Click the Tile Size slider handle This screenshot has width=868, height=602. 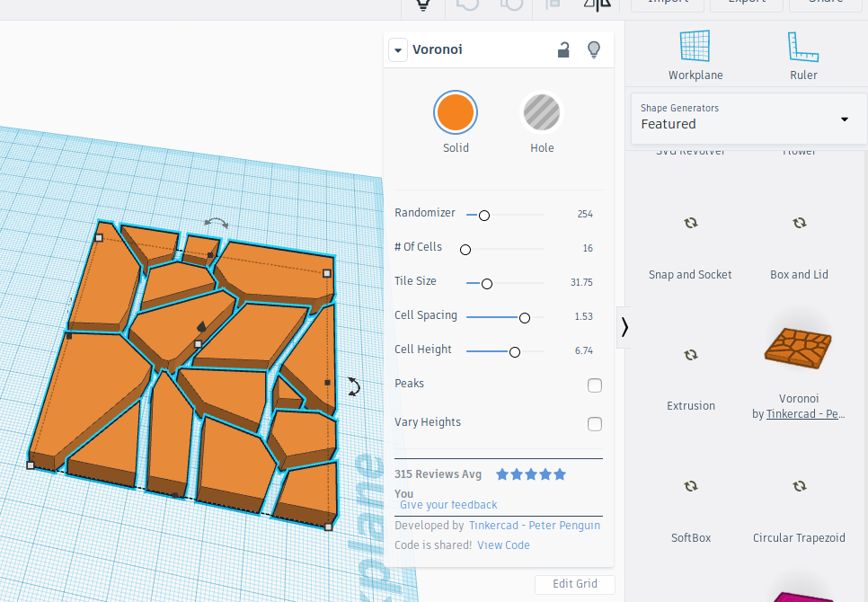pos(487,284)
